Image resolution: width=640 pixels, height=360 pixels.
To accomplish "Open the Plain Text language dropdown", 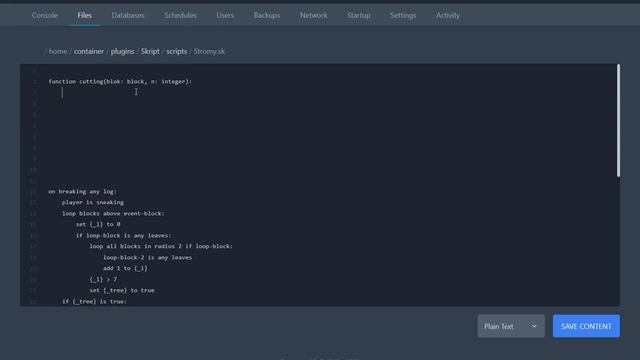I will click(x=511, y=326).
